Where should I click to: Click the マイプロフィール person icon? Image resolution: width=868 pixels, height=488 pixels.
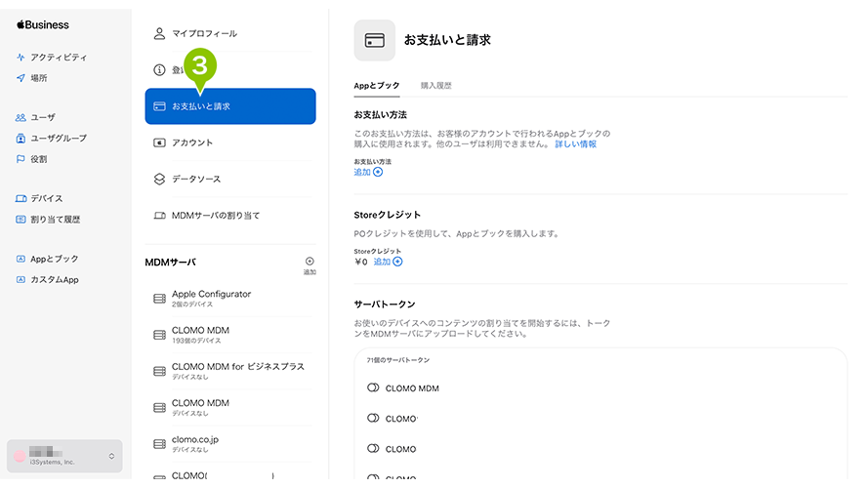[x=159, y=34]
